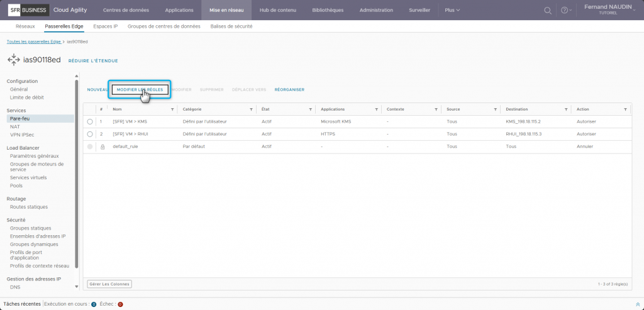Click the Modifier les règles button

[x=140, y=89]
